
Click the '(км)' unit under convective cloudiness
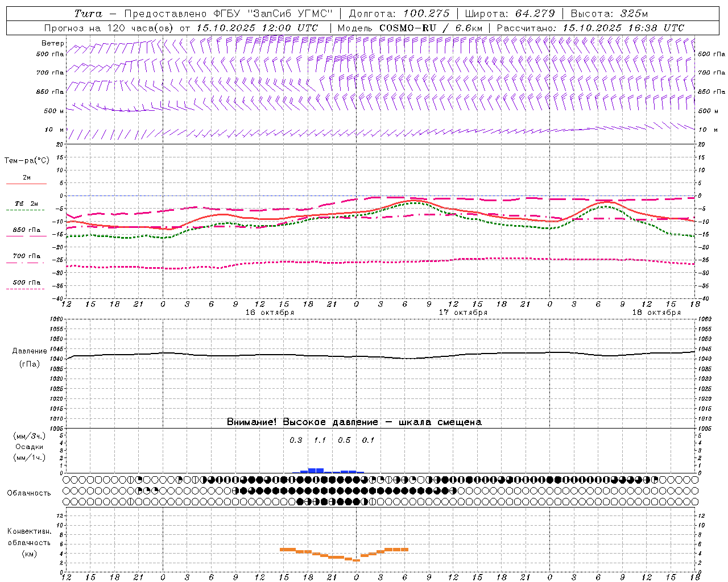tap(29, 554)
